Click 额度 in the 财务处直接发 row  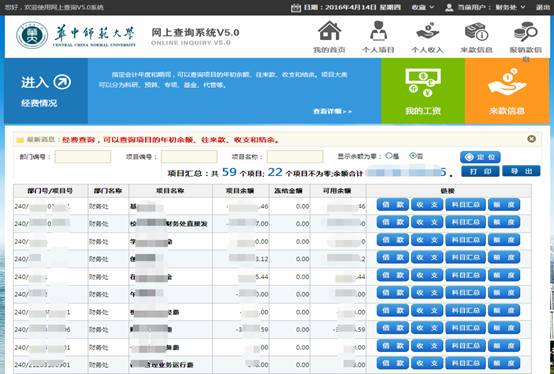[x=504, y=222]
